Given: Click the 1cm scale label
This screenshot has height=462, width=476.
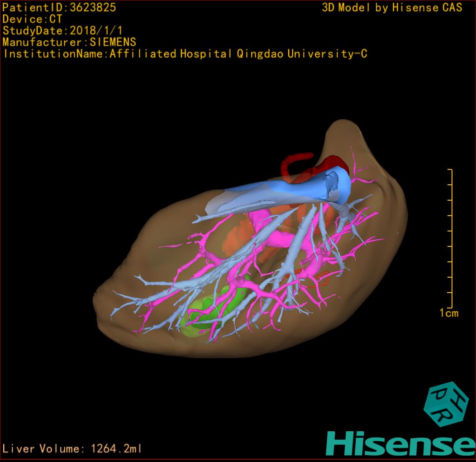Looking at the screenshot, I should pos(449,313).
